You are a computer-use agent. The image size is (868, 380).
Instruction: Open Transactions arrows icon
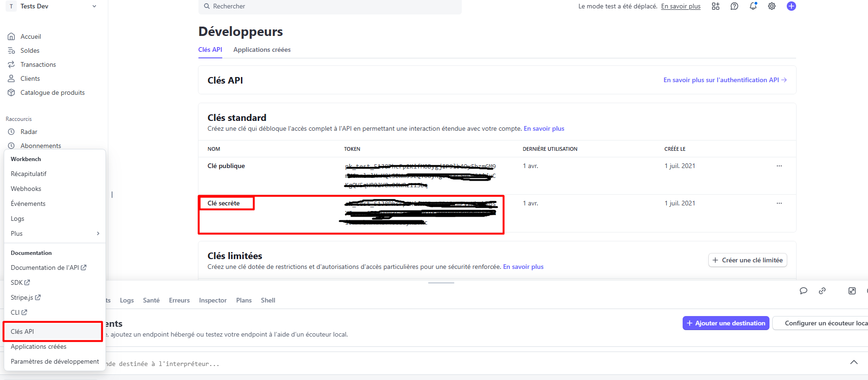11,64
